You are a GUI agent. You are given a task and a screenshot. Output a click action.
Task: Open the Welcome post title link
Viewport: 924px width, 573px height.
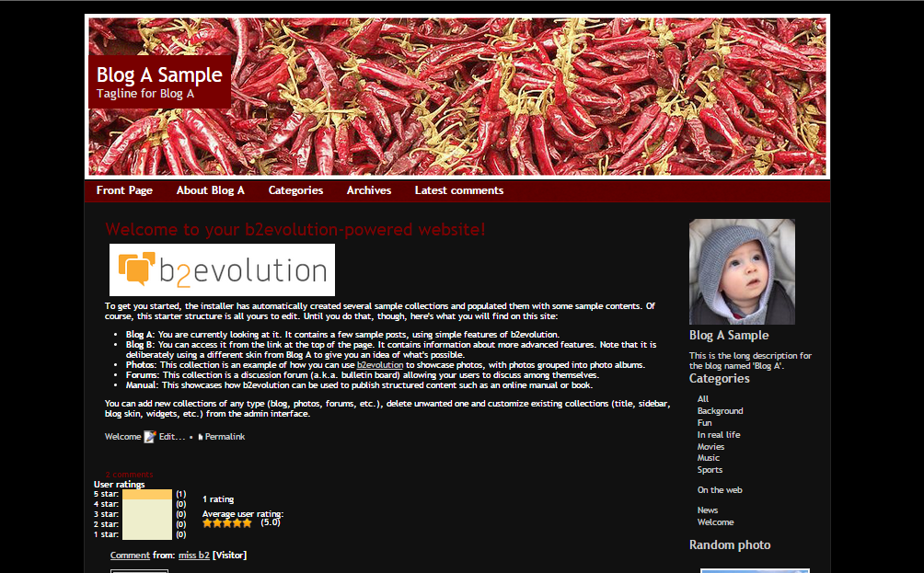(295, 229)
